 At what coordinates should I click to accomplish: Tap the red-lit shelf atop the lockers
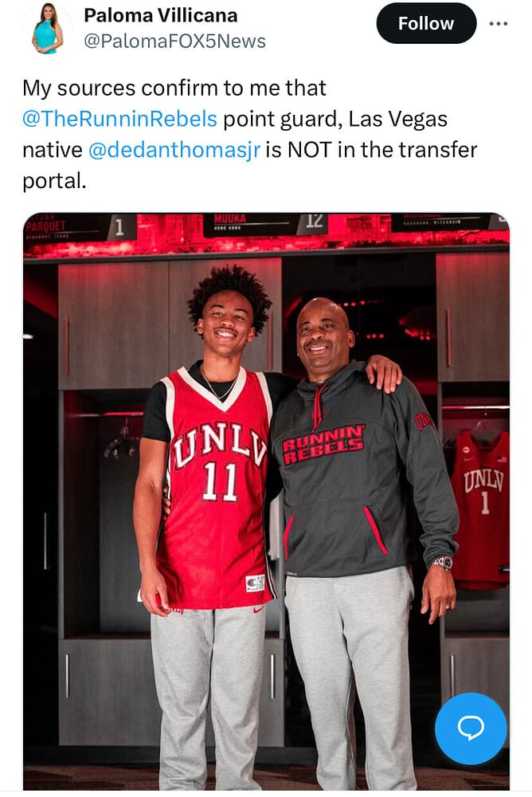click(x=266, y=246)
